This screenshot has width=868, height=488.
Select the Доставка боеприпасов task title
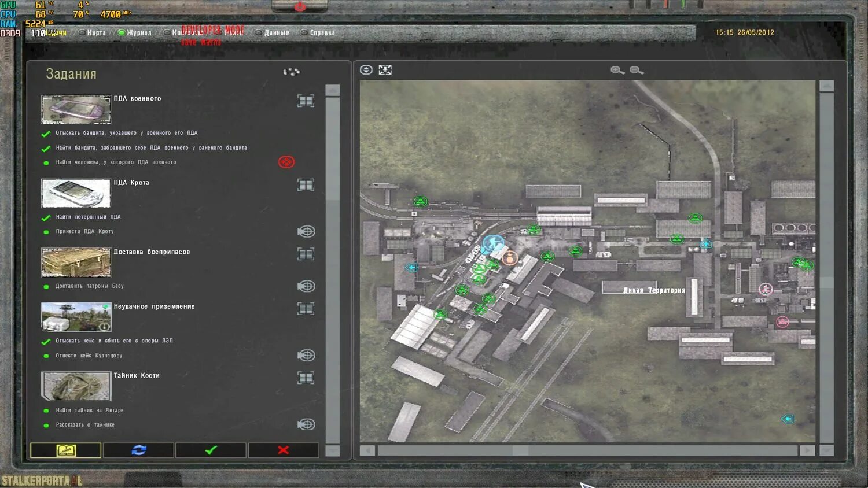[x=152, y=252]
